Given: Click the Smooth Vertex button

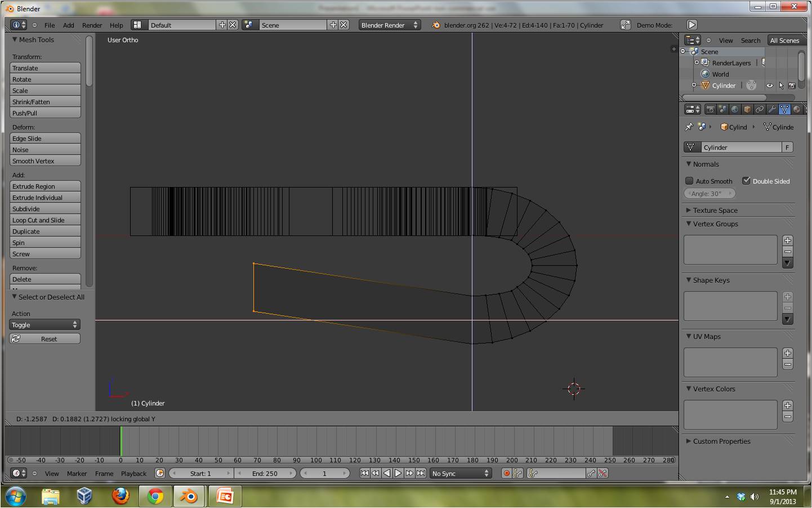Looking at the screenshot, I should click(45, 161).
